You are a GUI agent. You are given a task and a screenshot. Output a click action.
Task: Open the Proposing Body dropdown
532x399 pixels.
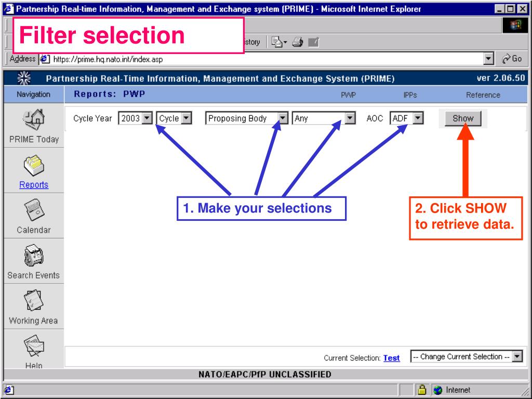247,118
